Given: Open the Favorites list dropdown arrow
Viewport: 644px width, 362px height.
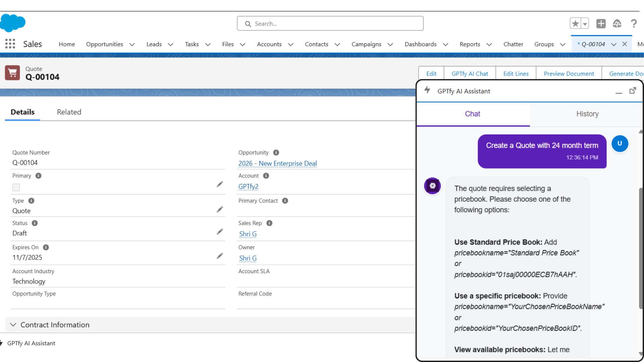Looking at the screenshot, I should point(585,24).
